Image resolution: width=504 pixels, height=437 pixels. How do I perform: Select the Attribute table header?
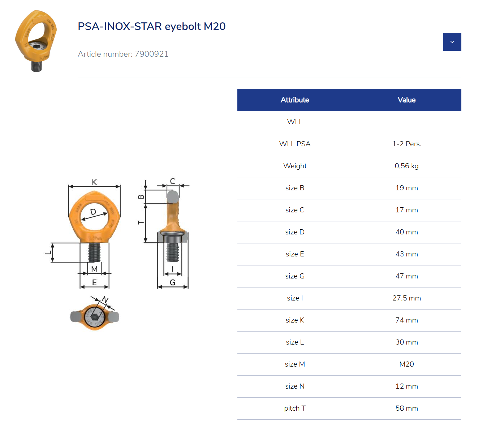point(295,100)
